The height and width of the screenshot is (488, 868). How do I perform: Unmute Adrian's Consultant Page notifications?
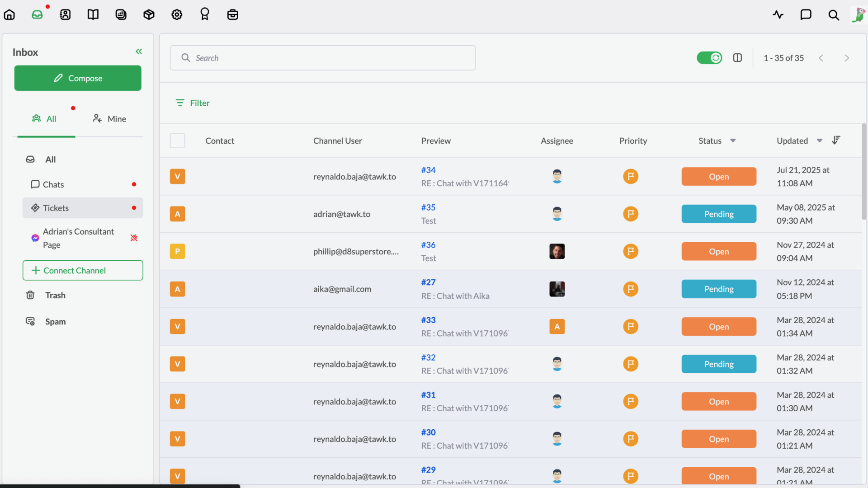[x=134, y=238]
